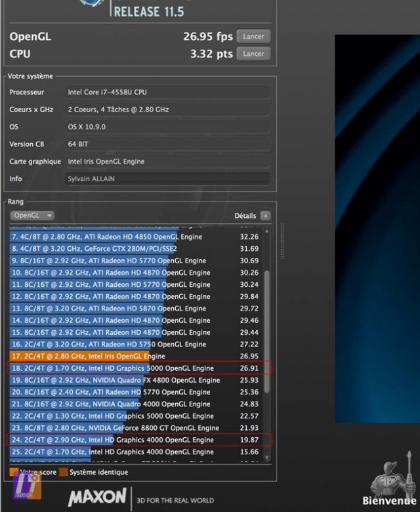Click the MAXON logo
420x512 pixels.
(x=97, y=498)
